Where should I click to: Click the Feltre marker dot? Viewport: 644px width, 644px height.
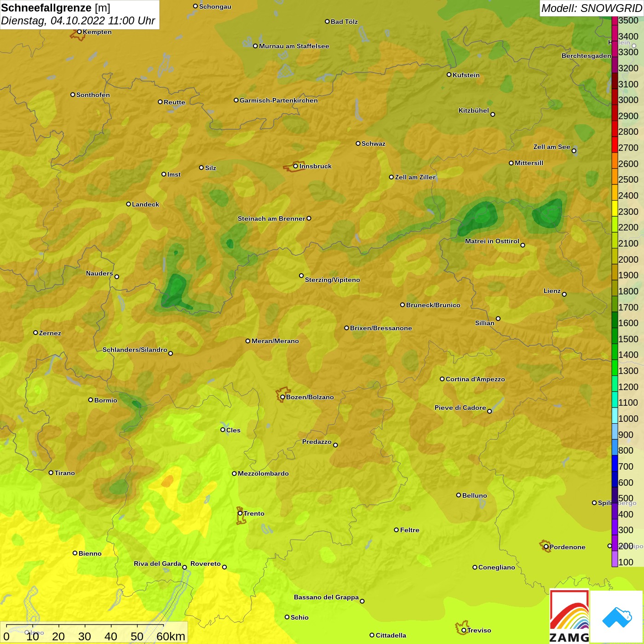[x=397, y=530]
